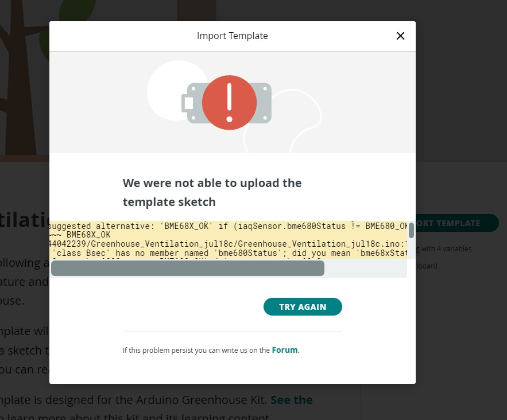Close the Import Template dialog

(x=400, y=36)
